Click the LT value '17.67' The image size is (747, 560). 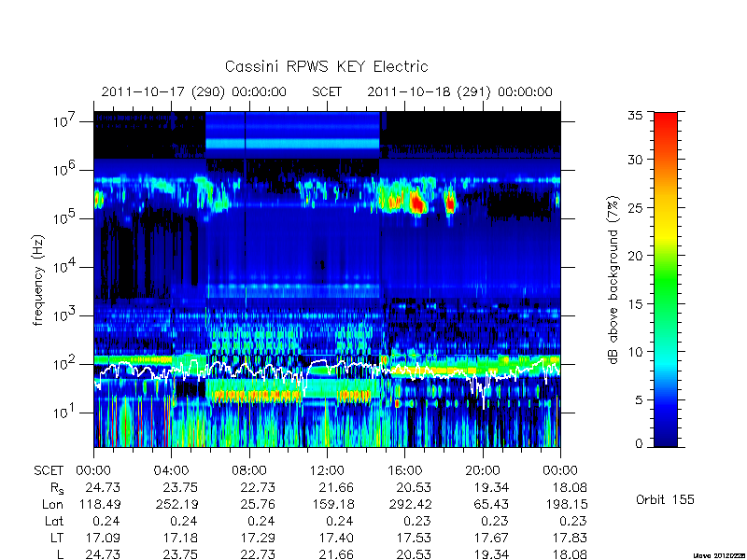[491, 538]
